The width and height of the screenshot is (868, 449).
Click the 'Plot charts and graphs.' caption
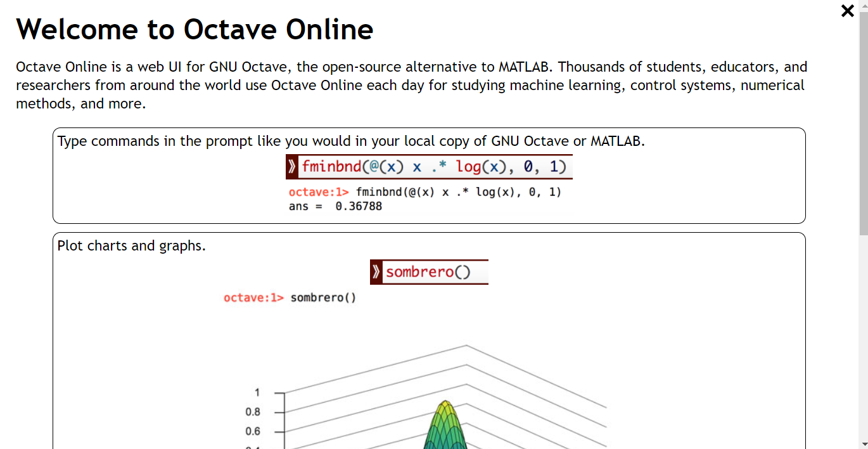coord(132,245)
